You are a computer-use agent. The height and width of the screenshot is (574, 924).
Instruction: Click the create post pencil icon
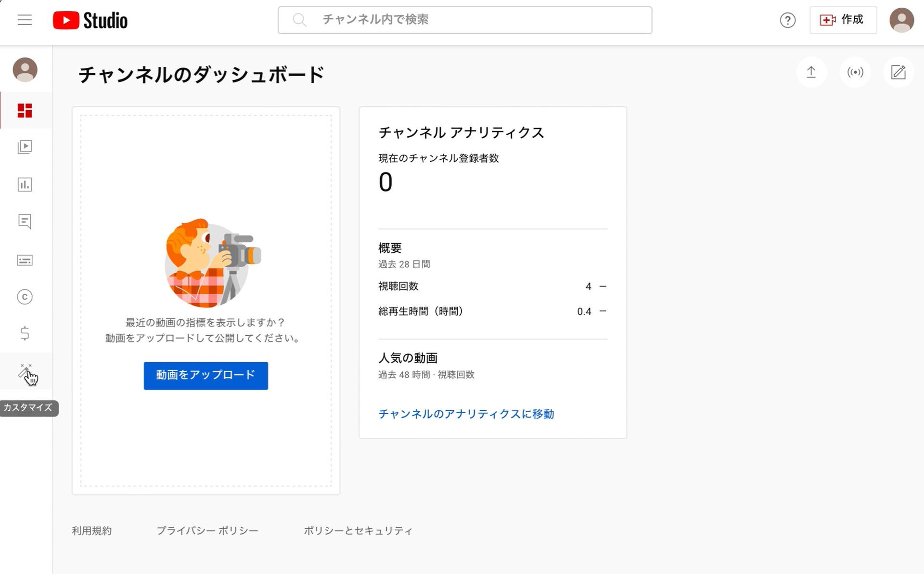[x=898, y=72]
